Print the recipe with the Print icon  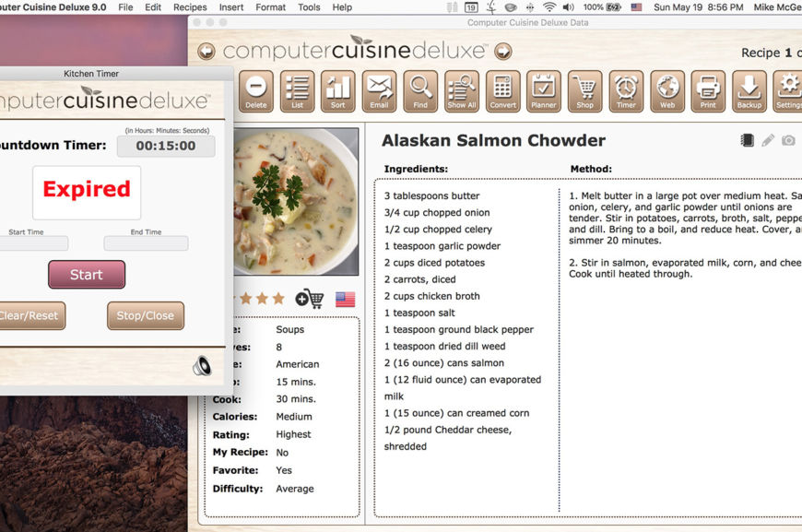tap(708, 91)
